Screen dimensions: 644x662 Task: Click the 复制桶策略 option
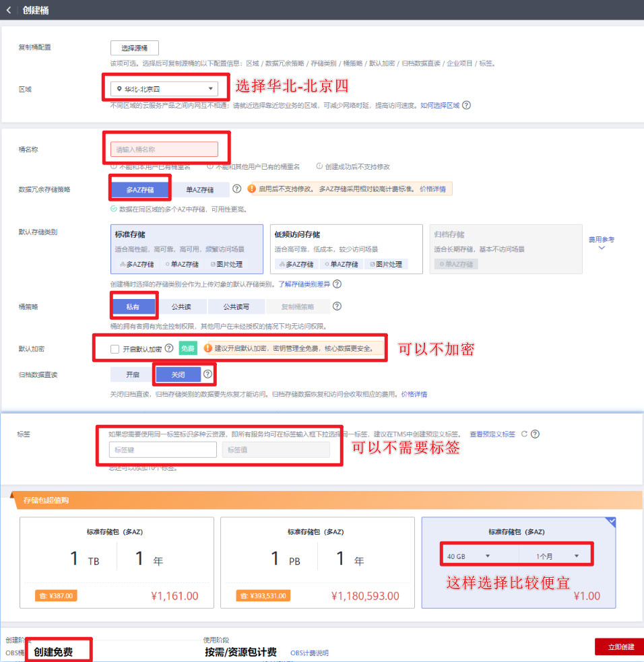tap(298, 306)
